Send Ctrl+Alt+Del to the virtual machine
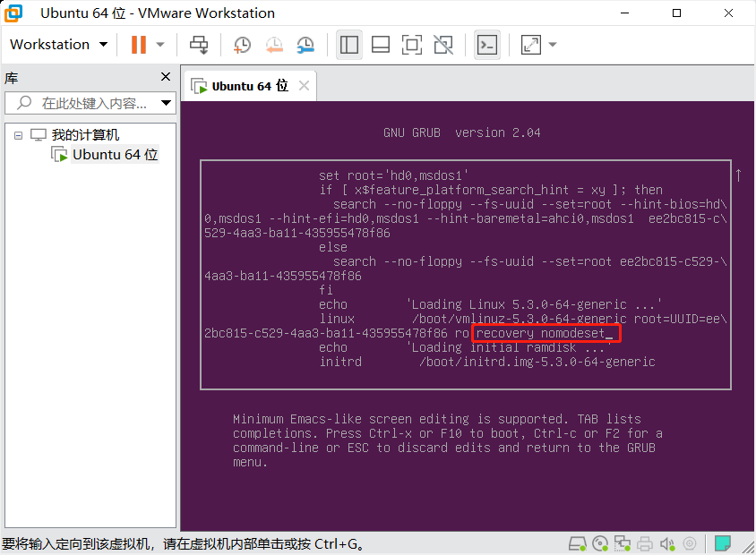Image resolution: width=756 pixels, height=555 pixels. 199,44
